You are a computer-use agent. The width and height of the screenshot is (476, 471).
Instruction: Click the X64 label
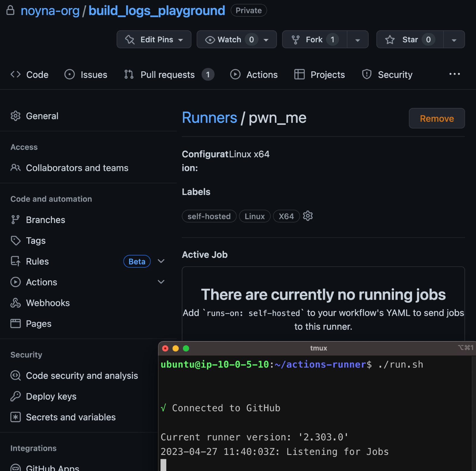(x=286, y=216)
